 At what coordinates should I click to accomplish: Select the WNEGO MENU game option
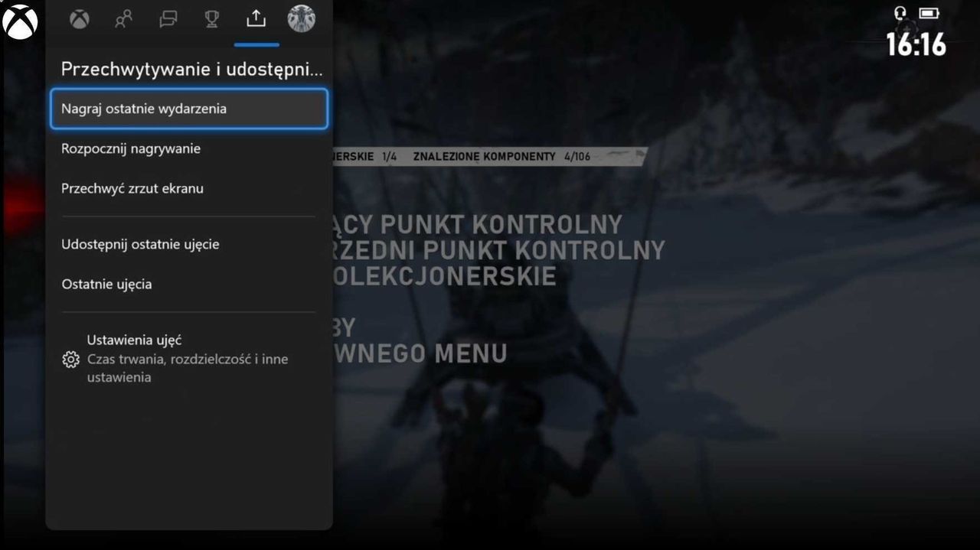tap(420, 353)
